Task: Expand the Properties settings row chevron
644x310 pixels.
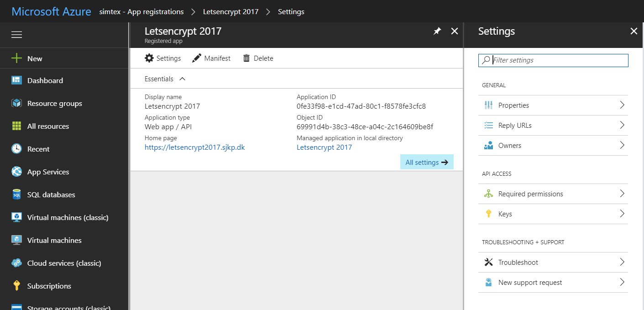Action: pos(622,105)
